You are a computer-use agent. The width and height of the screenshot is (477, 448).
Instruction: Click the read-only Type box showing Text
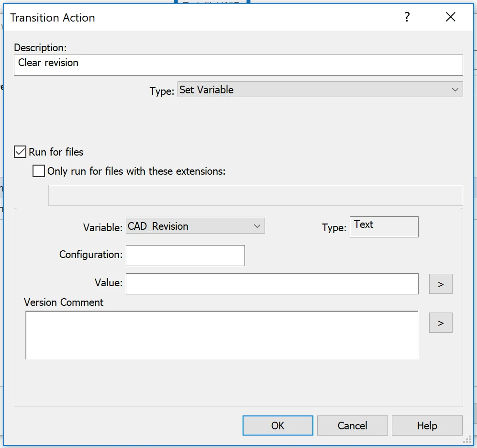tap(384, 227)
